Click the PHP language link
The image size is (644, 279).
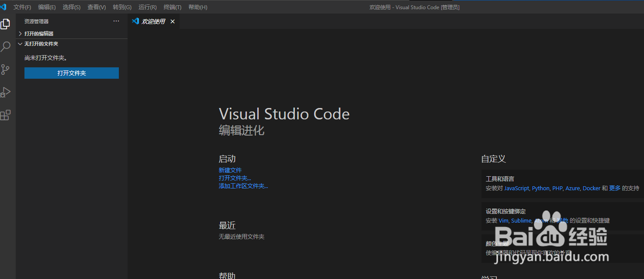pos(557,188)
